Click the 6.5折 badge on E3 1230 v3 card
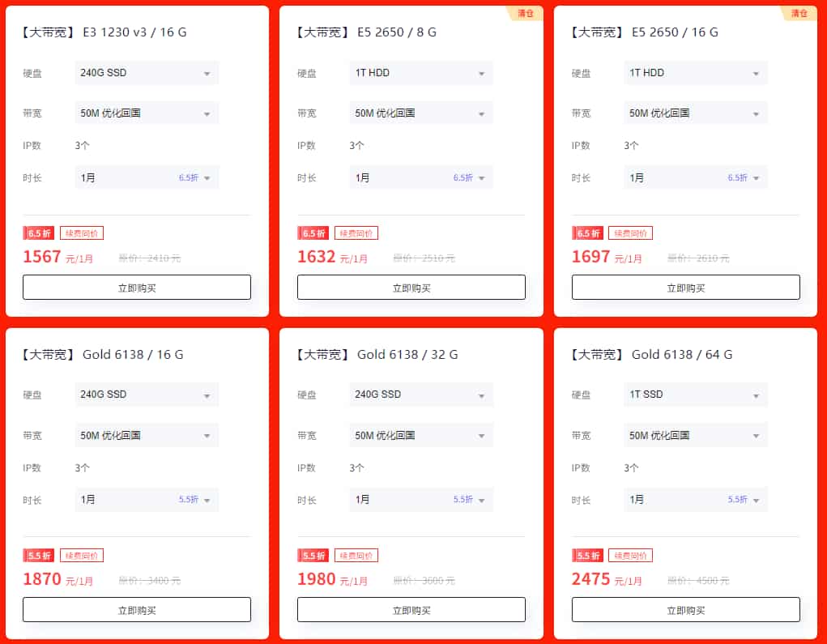 pos(39,233)
